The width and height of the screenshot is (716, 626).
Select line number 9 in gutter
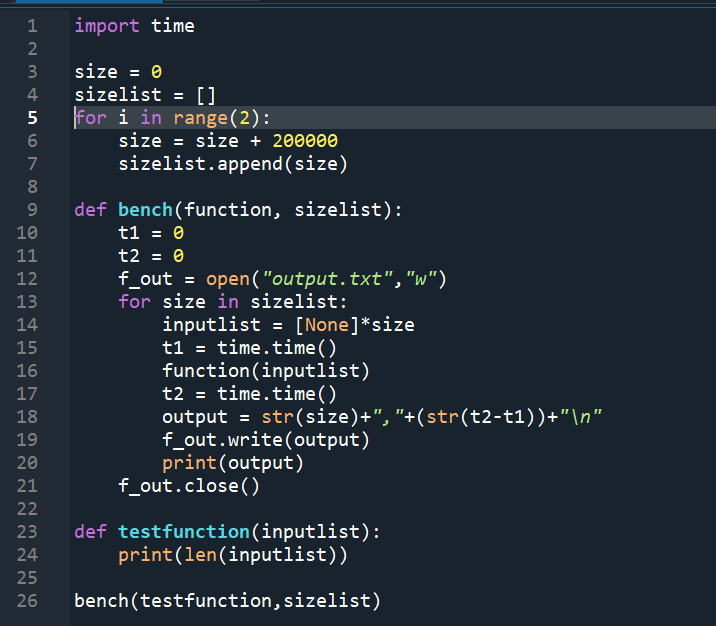point(32,210)
